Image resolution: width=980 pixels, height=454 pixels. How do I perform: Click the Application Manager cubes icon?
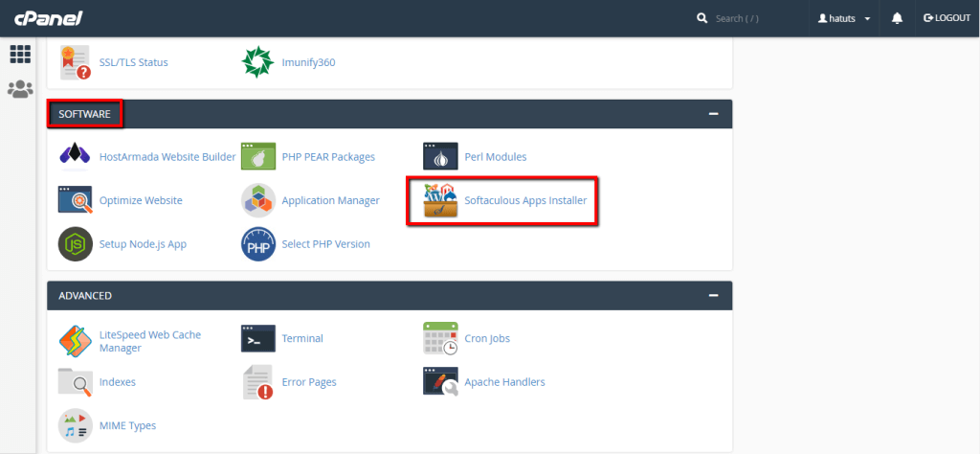tap(258, 200)
